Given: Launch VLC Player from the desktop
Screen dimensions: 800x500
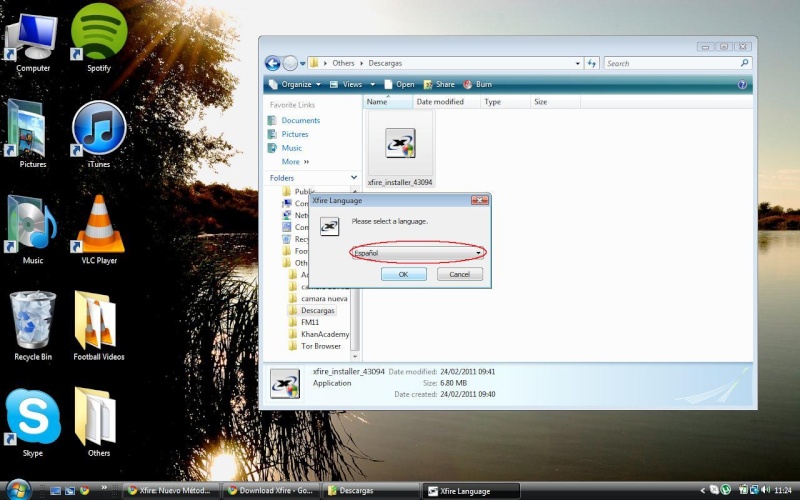Looking at the screenshot, I should click(x=99, y=230).
